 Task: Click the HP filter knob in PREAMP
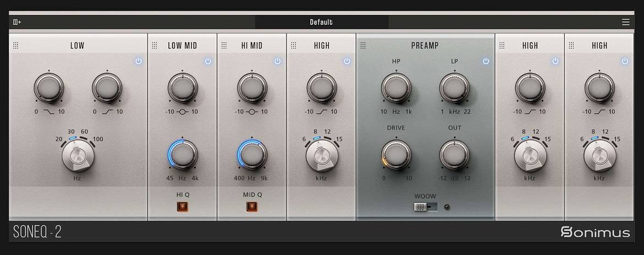(396, 87)
